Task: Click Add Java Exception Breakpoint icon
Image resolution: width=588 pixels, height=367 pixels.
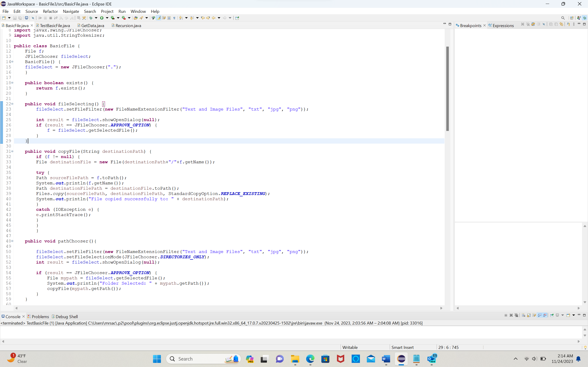Action: tap(568, 24)
